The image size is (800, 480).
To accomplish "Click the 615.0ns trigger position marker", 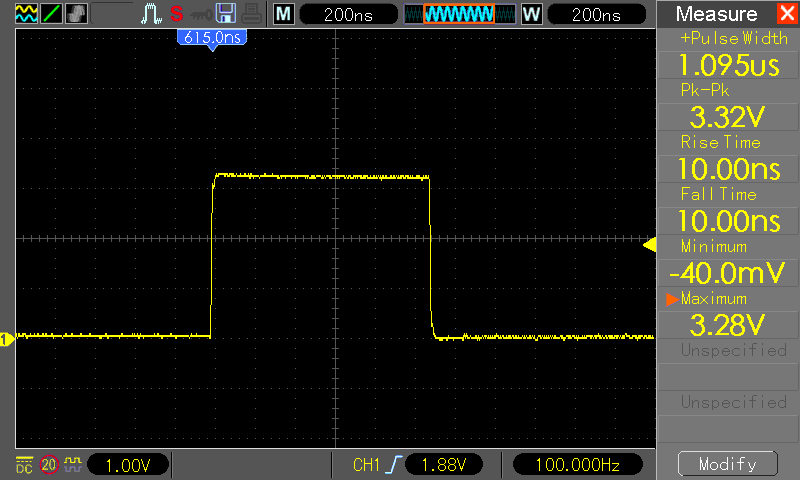I will pos(212,39).
